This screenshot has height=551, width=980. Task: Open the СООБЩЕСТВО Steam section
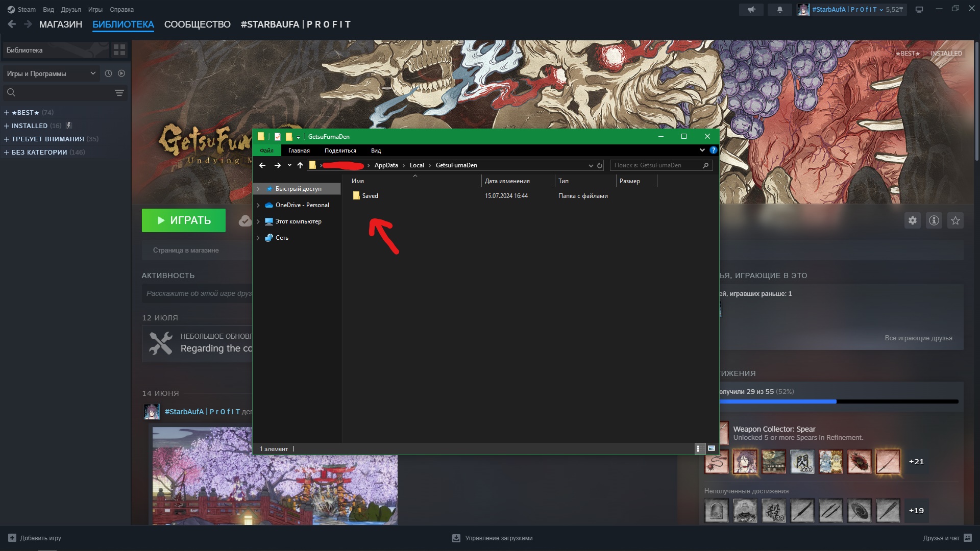tap(197, 24)
